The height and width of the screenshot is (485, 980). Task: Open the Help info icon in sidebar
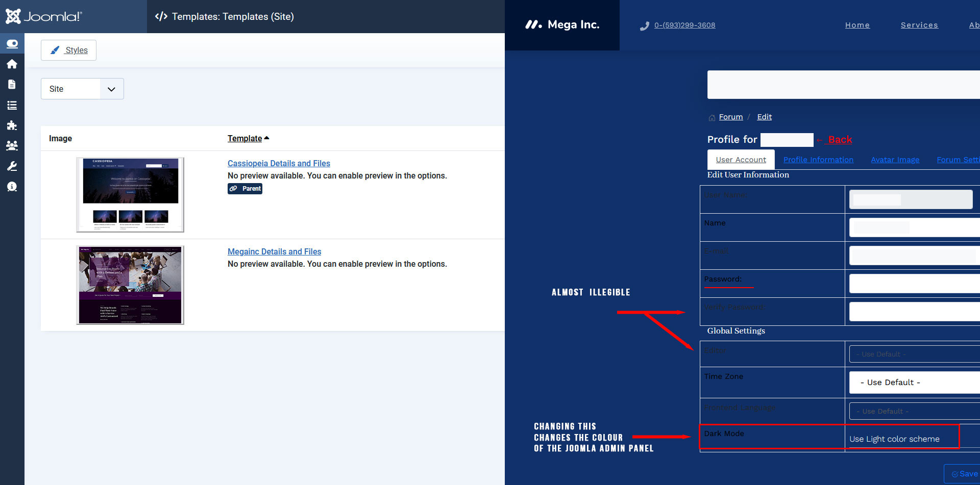click(12, 187)
